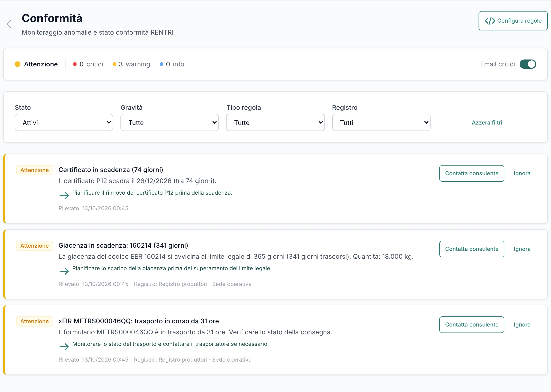Viewport: 551px width, 392px height.
Task: Ignore the Giacenza in scadenza alert
Action: (x=522, y=249)
